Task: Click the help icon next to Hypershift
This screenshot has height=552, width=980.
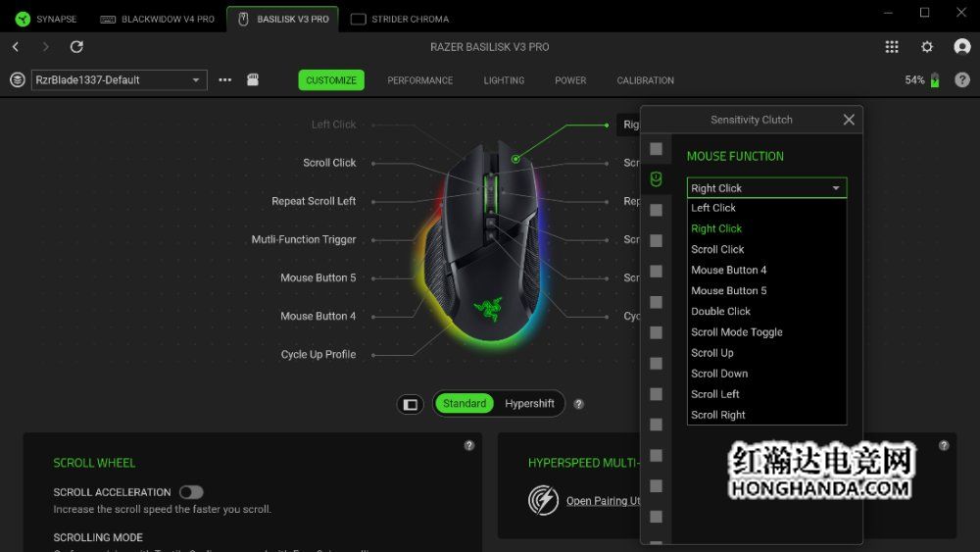Action: point(579,404)
